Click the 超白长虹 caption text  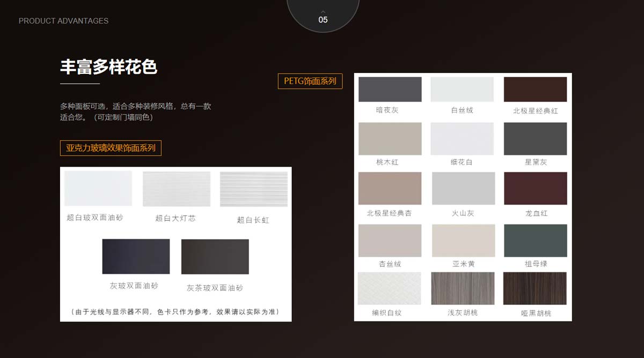(x=253, y=220)
